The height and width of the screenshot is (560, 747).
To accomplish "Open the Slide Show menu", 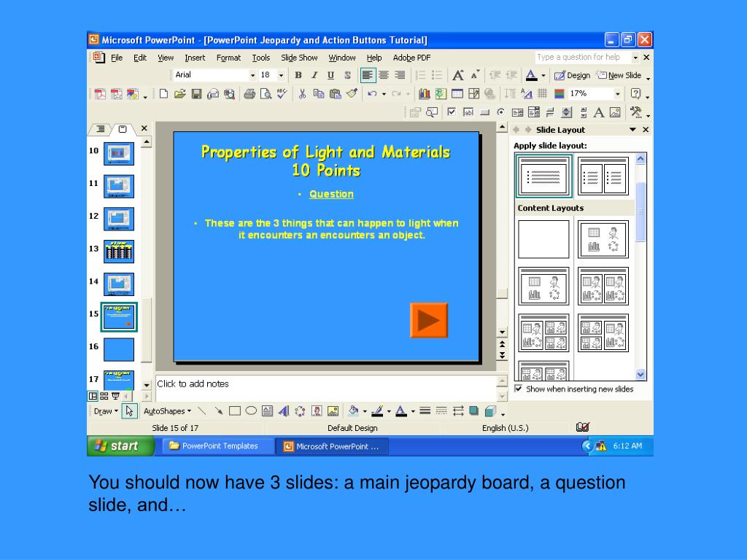I will pyautogui.click(x=299, y=58).
